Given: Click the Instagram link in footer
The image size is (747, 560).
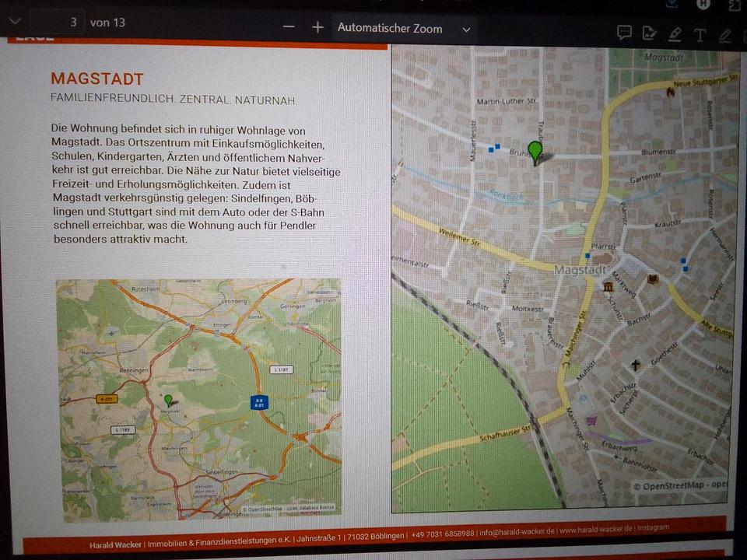Looking at the screenshot, I should coord(654,527).
